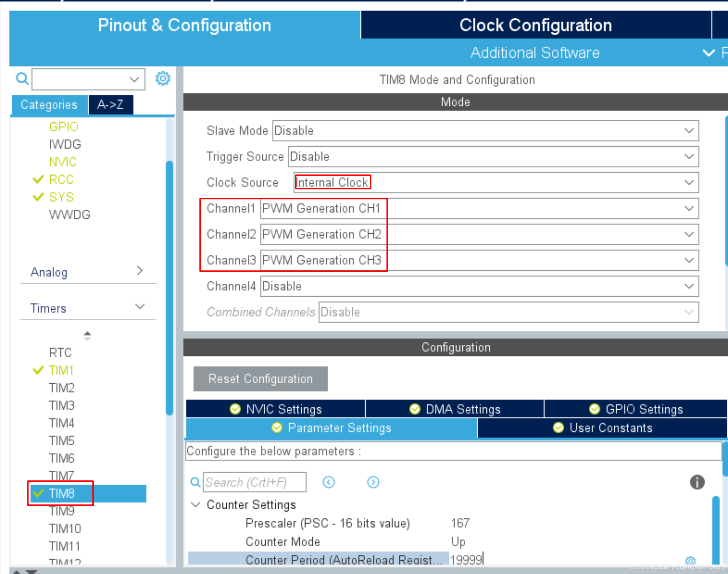Select TIM6 in the Timers list

[x=62, y=458]
